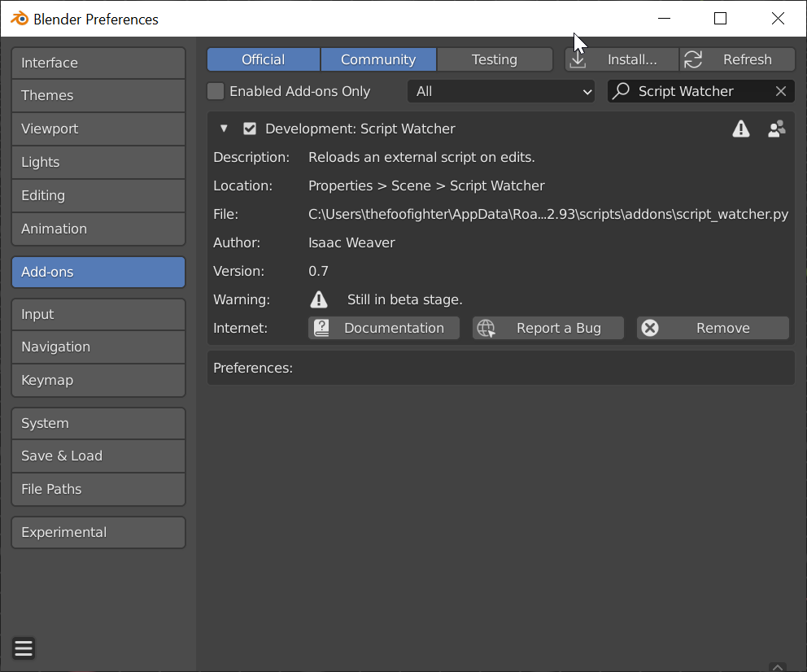Open the hamburger preferences menu
807x672 pixels.
(x=24, y=648)
